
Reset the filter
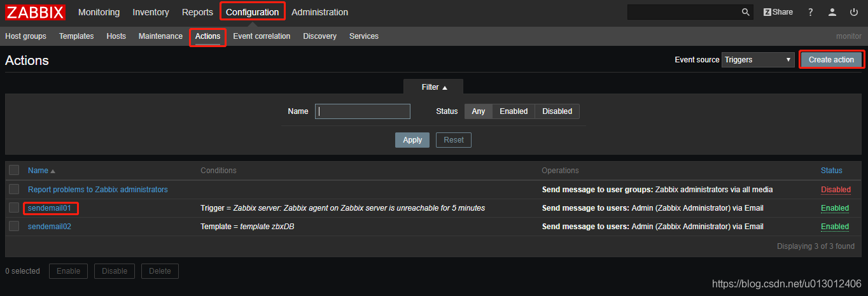[x=454, y=140]
